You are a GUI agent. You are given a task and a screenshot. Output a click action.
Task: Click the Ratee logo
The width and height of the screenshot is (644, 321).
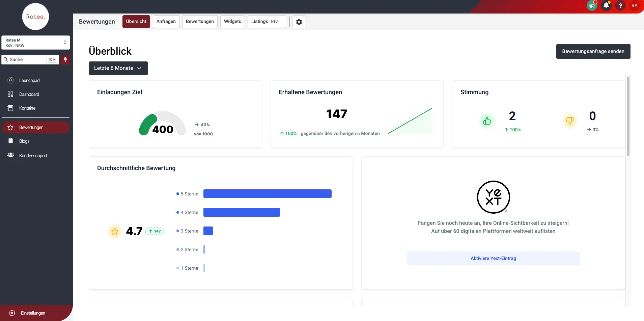(x=35, y=17)
